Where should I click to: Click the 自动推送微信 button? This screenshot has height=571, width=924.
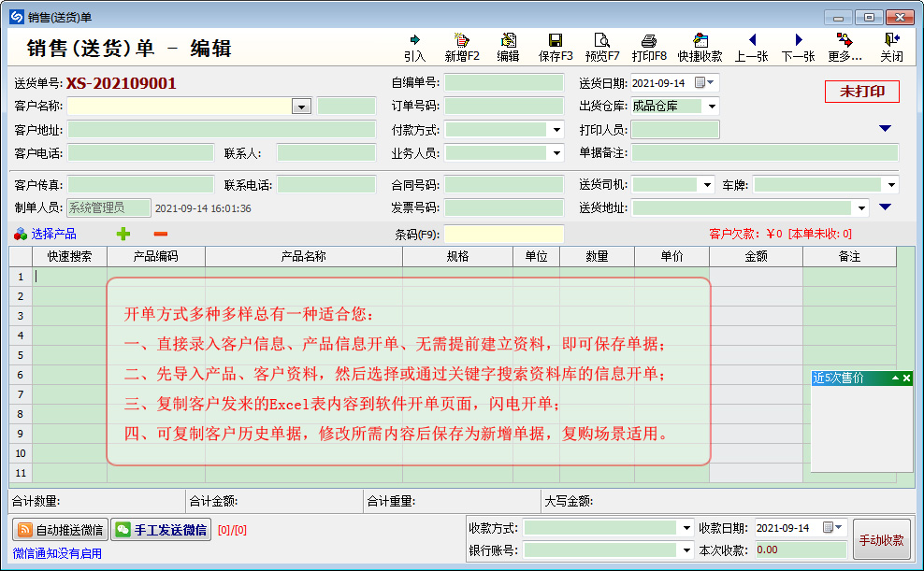(x=60, y=530)
